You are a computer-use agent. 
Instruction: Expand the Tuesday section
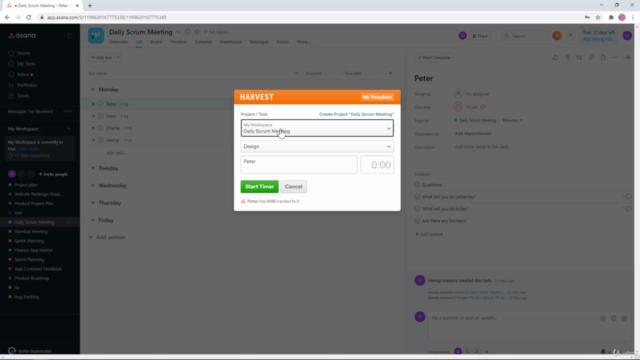pyautogui.click(x=93, y=168)
